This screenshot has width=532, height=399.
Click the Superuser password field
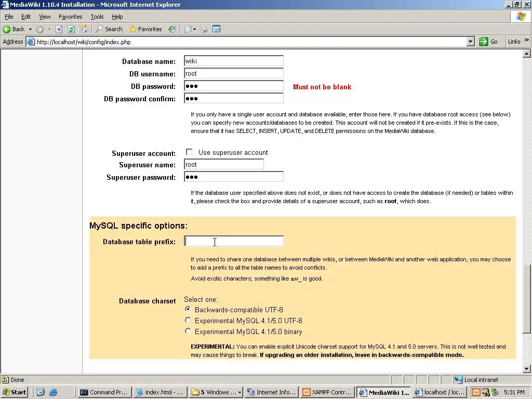[x=234, y=177]
